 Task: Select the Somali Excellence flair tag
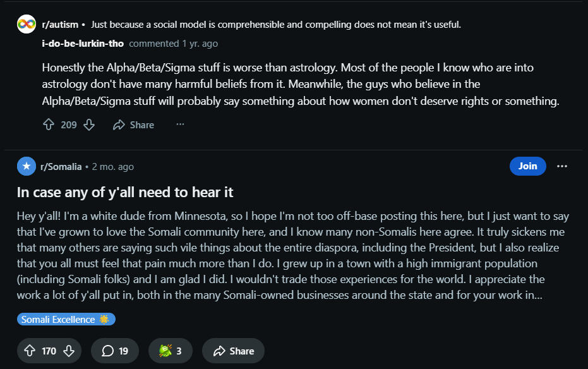coord(66,320)
